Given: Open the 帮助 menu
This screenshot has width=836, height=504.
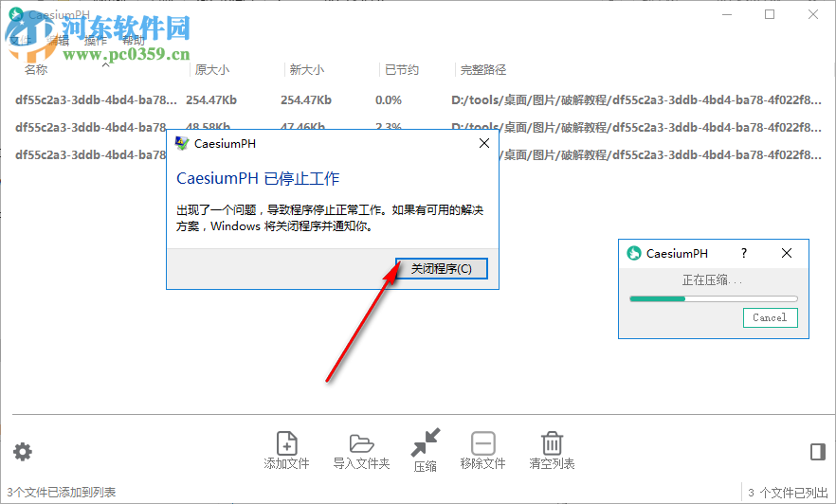Looking at the screenshot, I should click(x=134, y=41).
